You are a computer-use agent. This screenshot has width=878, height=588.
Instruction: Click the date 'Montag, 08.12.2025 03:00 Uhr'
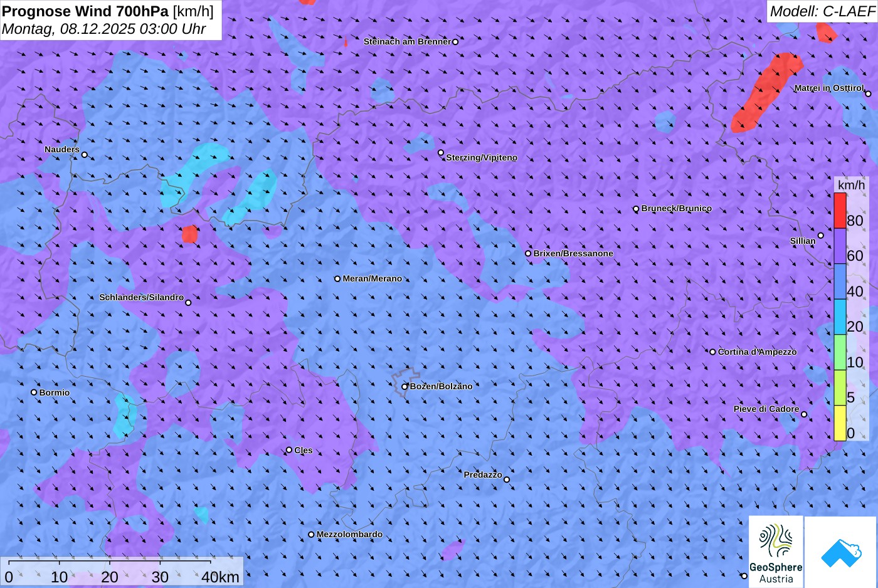pyautogui.click(x=104, y=29)
